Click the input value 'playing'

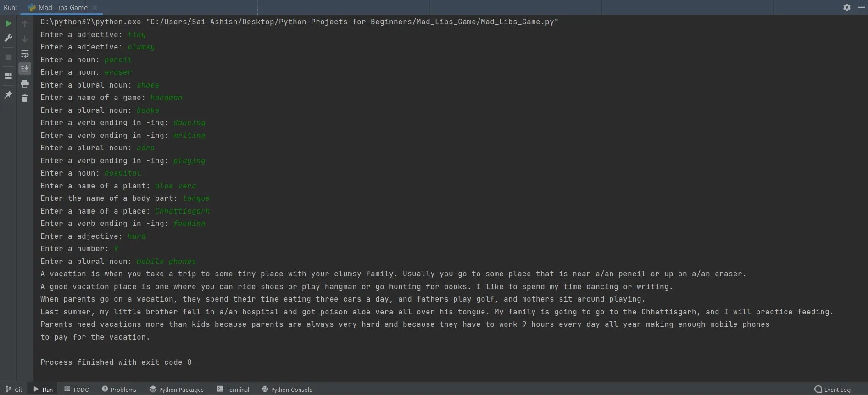[x=189, y=161]
